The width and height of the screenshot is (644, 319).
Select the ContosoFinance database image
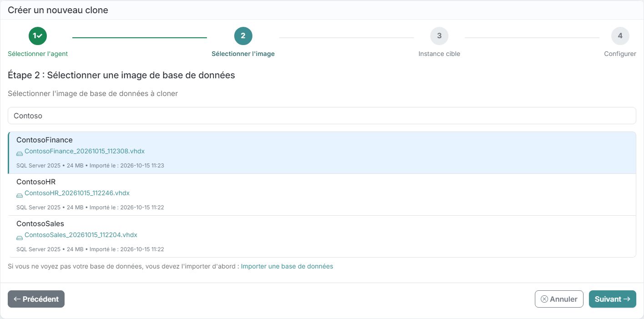(322, 153)
